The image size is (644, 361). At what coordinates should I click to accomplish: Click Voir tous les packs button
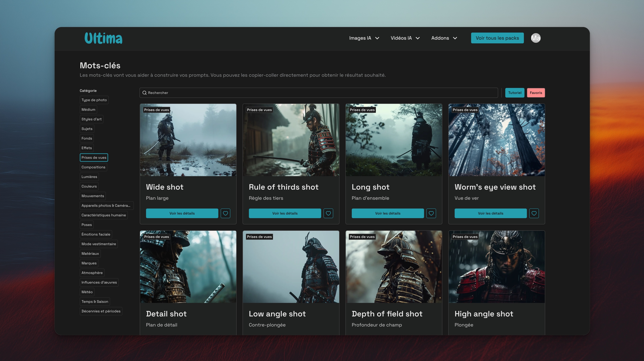497,38
